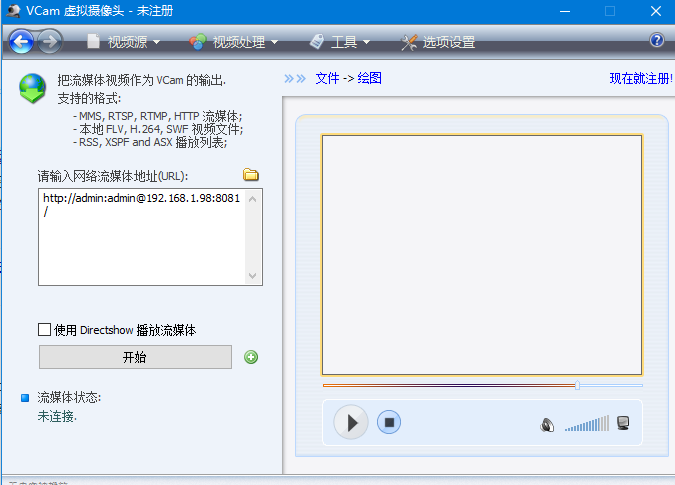Click the gray forward arrow button
The image size is (675, 485).
[x=50, y=42]
